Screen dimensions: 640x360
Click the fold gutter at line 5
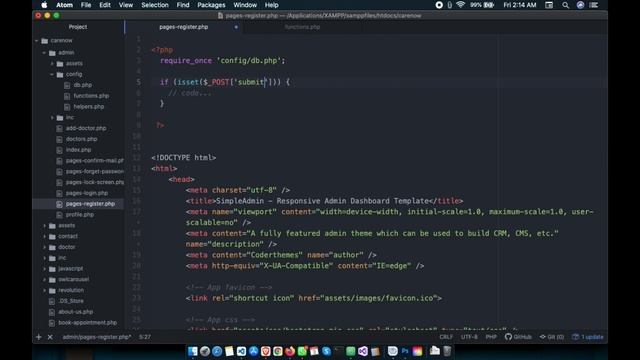point(147,82)
